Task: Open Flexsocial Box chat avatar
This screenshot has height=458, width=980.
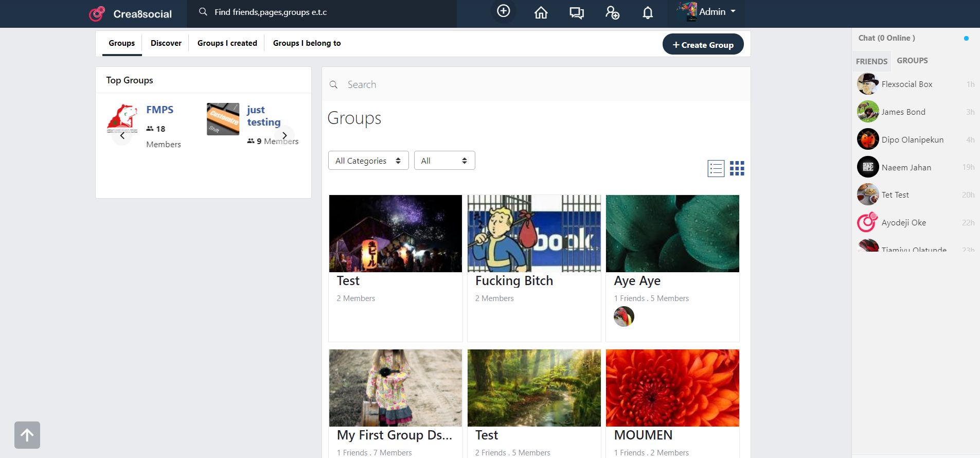Action: [x=868, y=84]
